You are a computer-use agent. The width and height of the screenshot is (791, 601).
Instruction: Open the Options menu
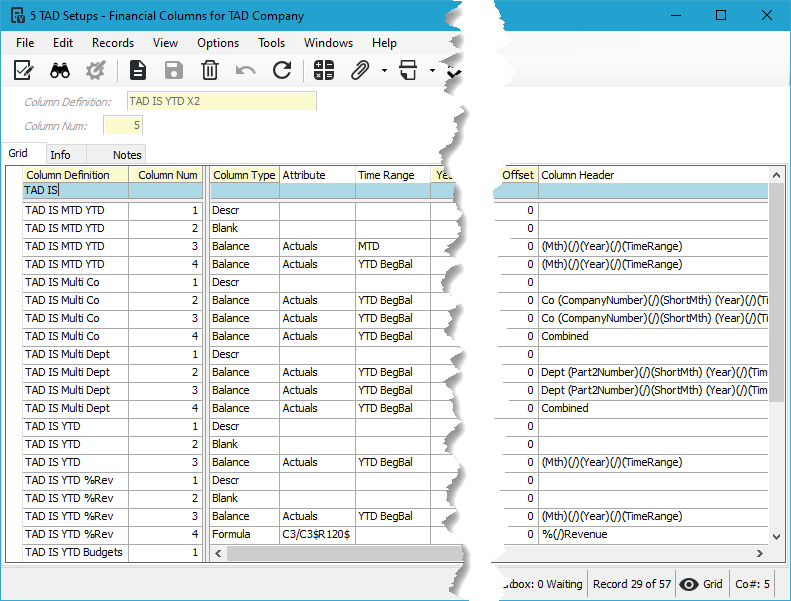click(x=218, y=43)
